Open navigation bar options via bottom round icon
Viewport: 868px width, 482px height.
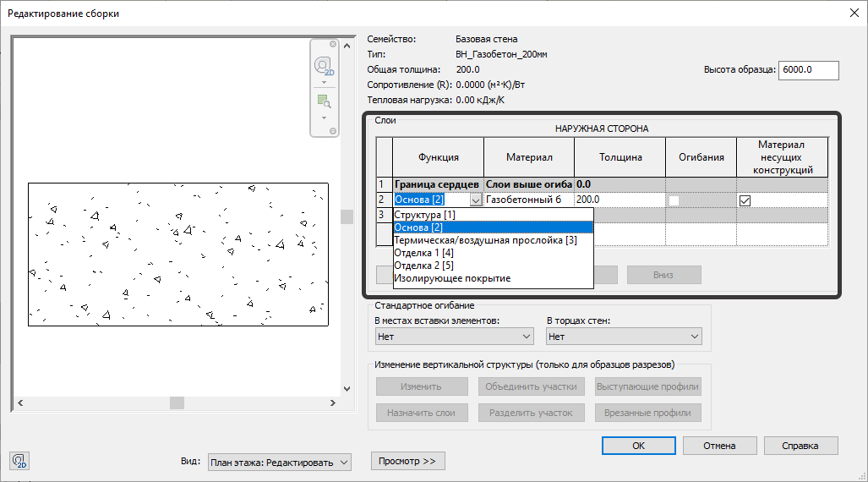(333, 131)
